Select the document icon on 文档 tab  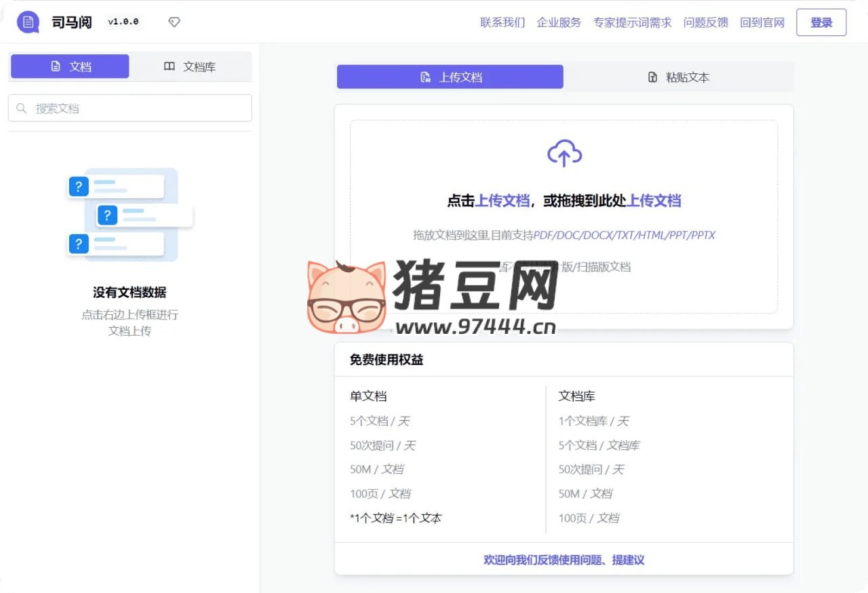tap(55, 66)
